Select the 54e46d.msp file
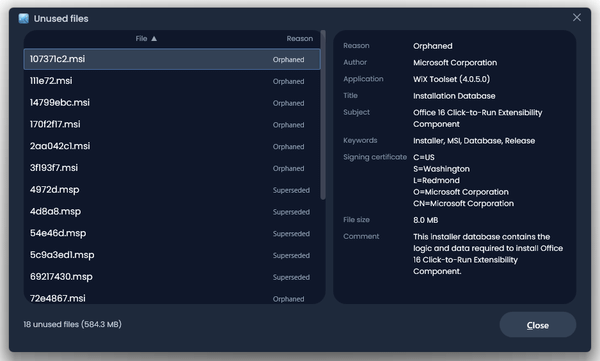 pos(172,234)
